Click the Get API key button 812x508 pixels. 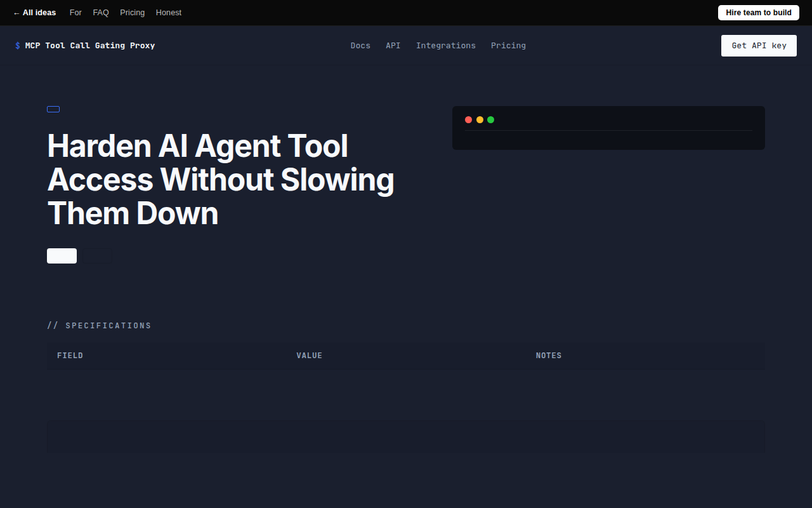[759, 46]
